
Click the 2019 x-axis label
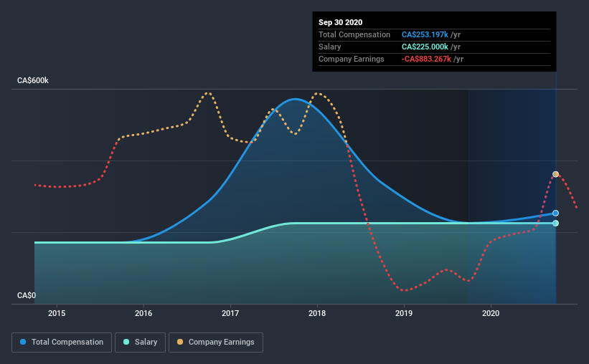click(x=404, y=313)
